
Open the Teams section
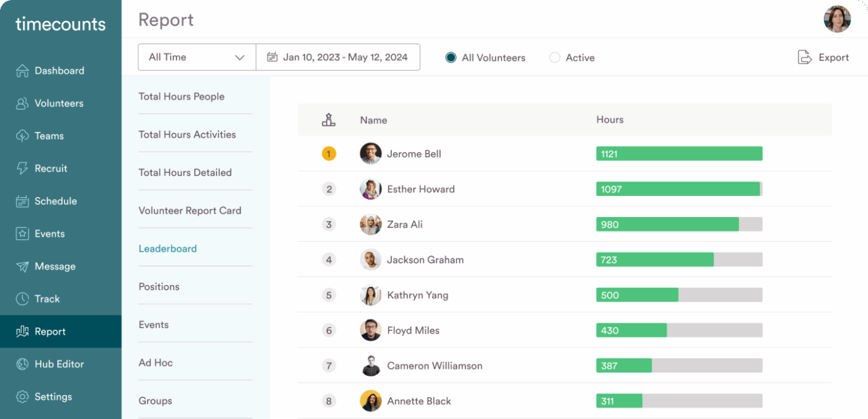(x=48, y=136)
